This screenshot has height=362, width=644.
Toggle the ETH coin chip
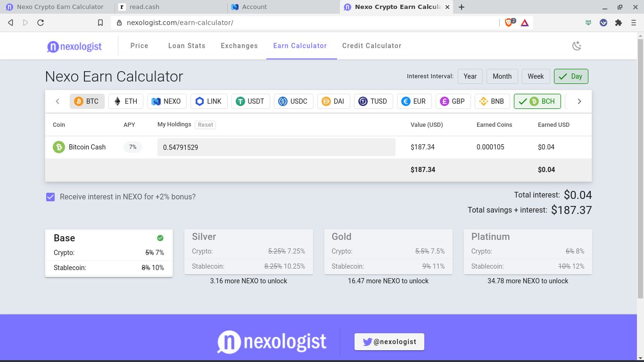coord(126,101)
